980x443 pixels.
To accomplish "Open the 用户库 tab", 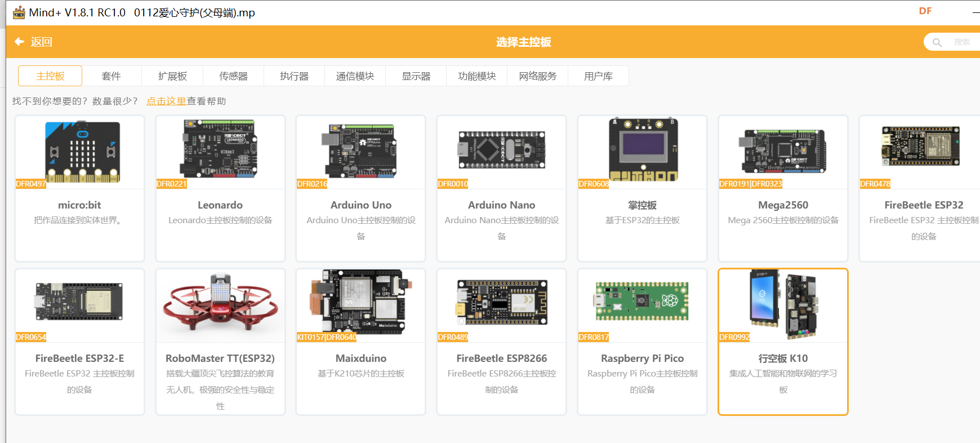I will (598, 76).
